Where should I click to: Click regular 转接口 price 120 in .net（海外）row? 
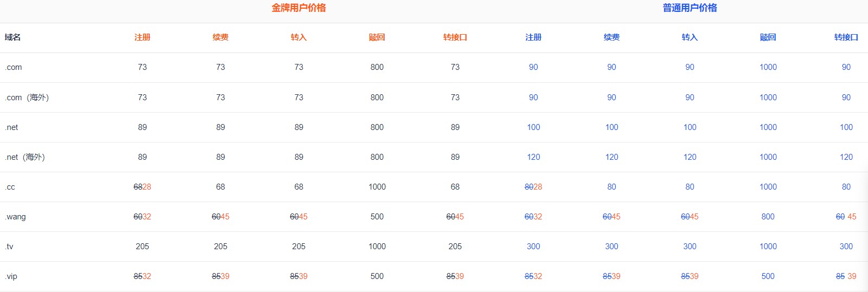846,157
